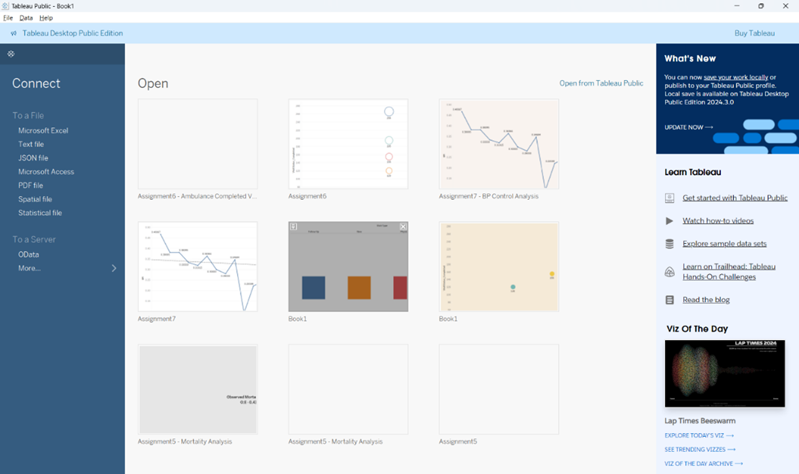Click the Tableau logo icon in sidebar header
The height and width of the screenshot is (474, 799).
(11, 54)
